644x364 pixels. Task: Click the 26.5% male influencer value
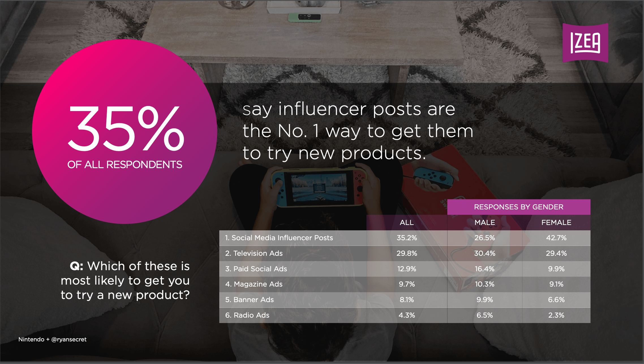coord(485,238)
